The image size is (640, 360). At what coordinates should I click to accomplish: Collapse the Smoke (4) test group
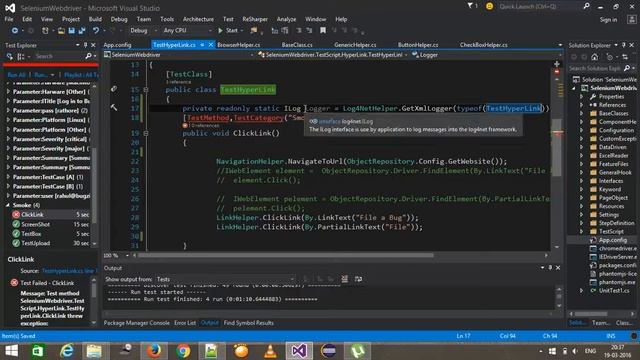coord(8,205)
